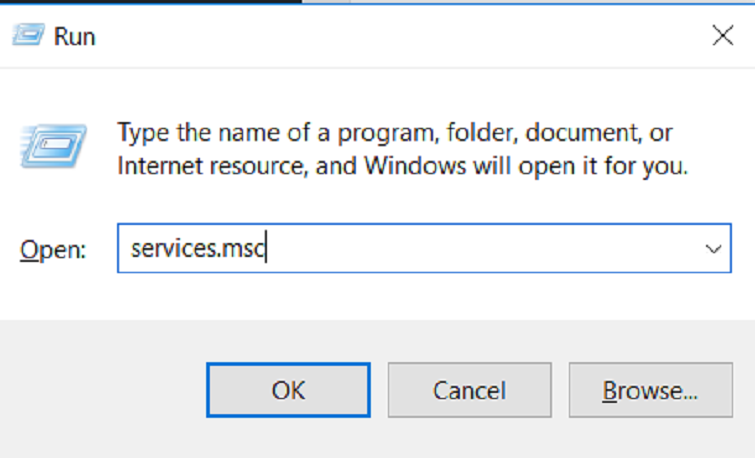Open the file picker with Browse...
Screen dimensions: 755x458
coord(650,390)
